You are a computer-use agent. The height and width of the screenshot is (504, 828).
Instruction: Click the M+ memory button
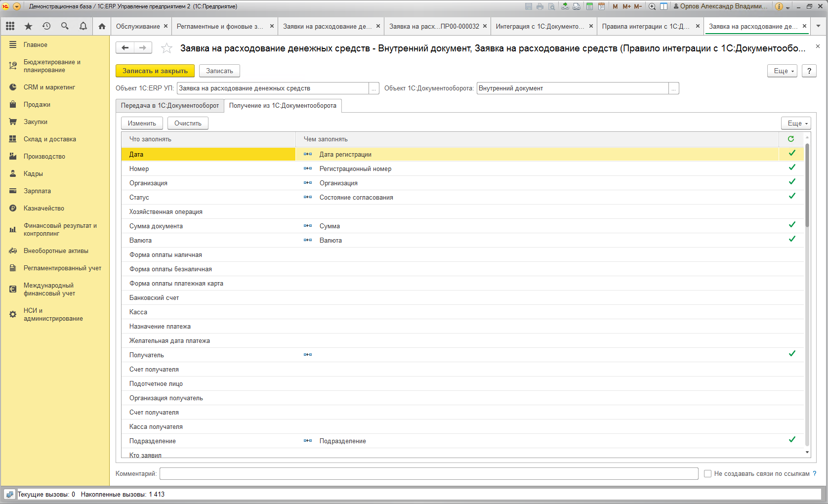(x=626, y=6)
